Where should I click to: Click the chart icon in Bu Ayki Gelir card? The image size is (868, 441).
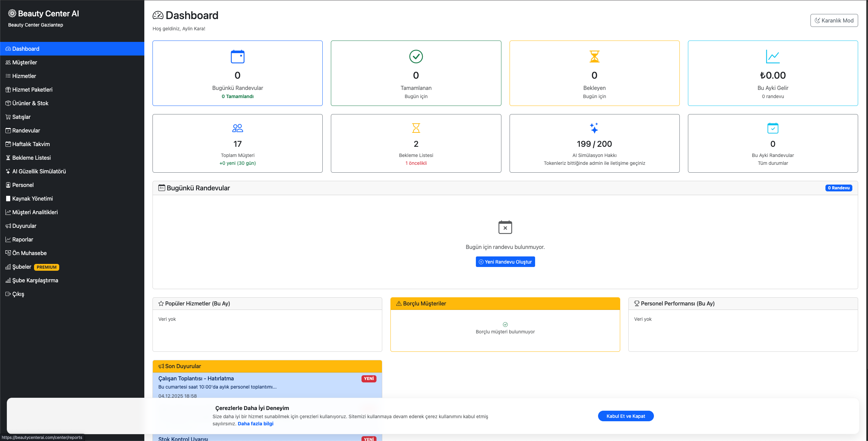click(772, 57)
